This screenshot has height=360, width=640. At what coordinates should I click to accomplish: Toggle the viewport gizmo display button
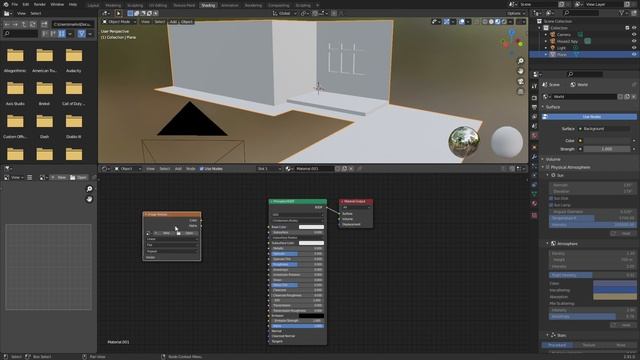tap(447, 22)
